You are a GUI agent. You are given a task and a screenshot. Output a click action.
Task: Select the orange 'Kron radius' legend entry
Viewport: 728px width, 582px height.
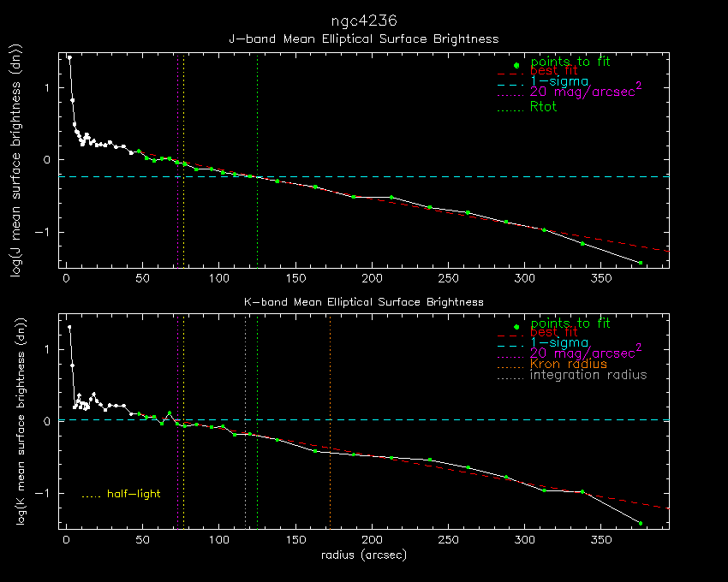[x=568, y=364]
